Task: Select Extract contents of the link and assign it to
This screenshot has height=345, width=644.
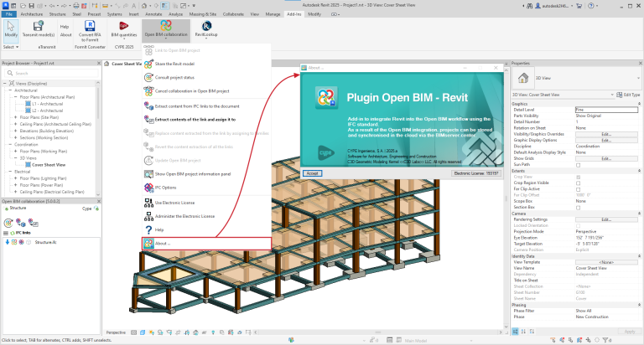Action: [207, 120]
